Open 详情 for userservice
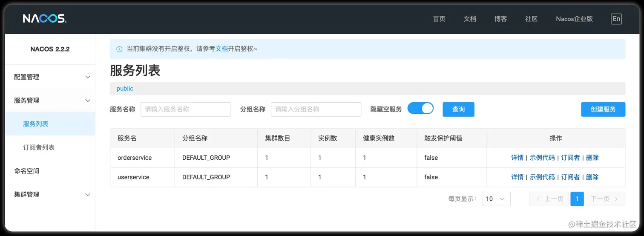This screenshot has height=236, width=644. 517,177
